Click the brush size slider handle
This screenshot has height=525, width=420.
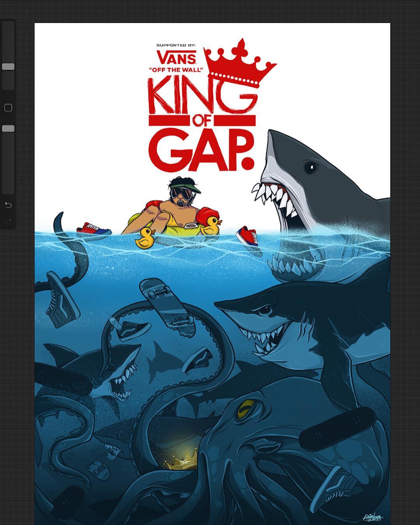8,67
